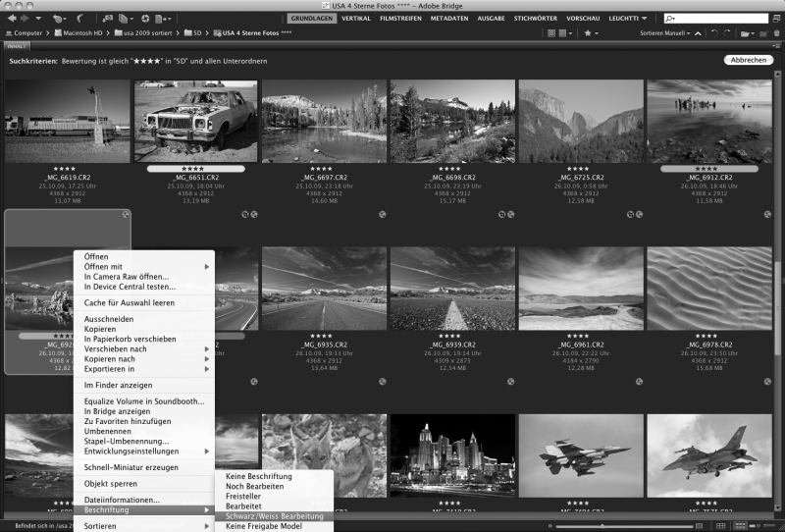Expand the Sortieren Manuell dropdown
Image resolution: width=785 pixels, height=532 pixels.
[665, 33]
